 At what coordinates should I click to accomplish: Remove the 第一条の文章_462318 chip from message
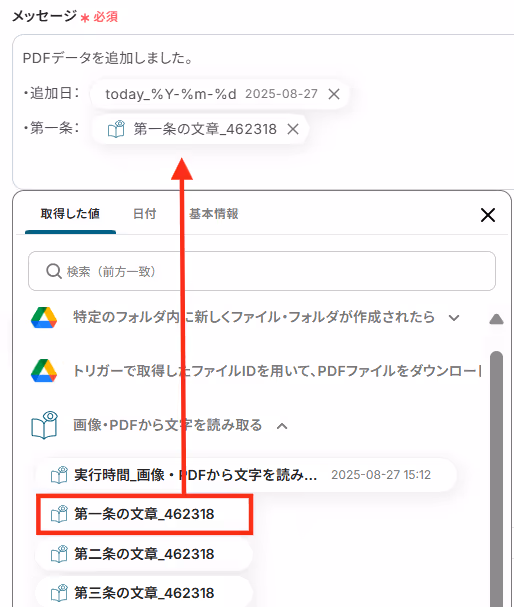click(x=293, y=129)
